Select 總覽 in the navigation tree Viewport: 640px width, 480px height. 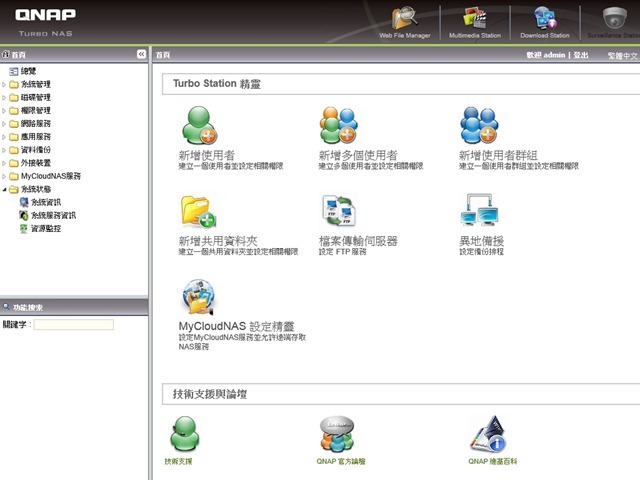click(x=29, y=71)
